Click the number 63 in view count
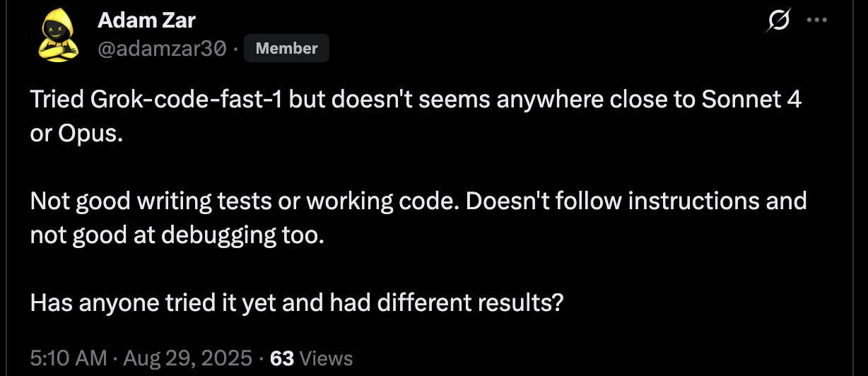The width and height of the screenshot is (868, 376). click(282, 358)
